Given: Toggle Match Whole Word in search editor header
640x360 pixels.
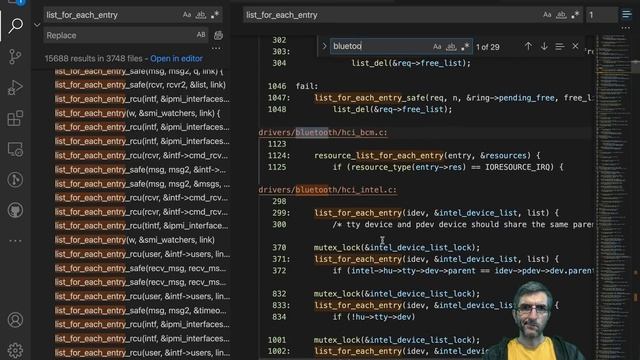Looking at the screenshot, I should (x=561, y=15).
